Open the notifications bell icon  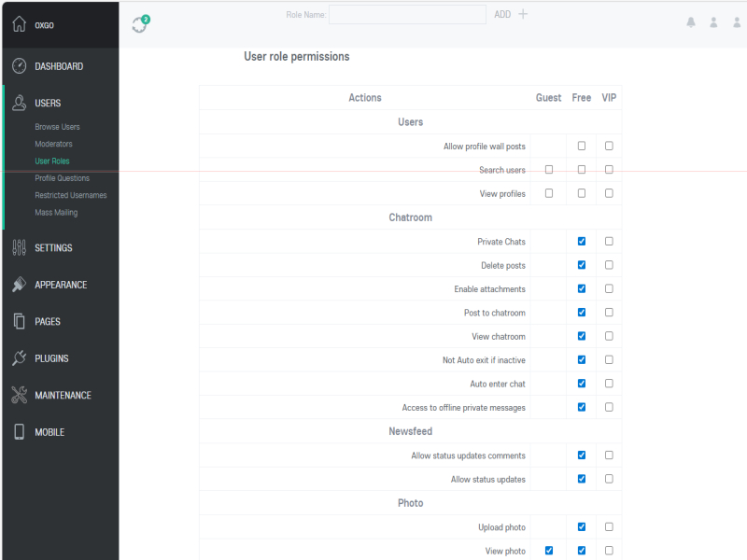tap(691, 22)
